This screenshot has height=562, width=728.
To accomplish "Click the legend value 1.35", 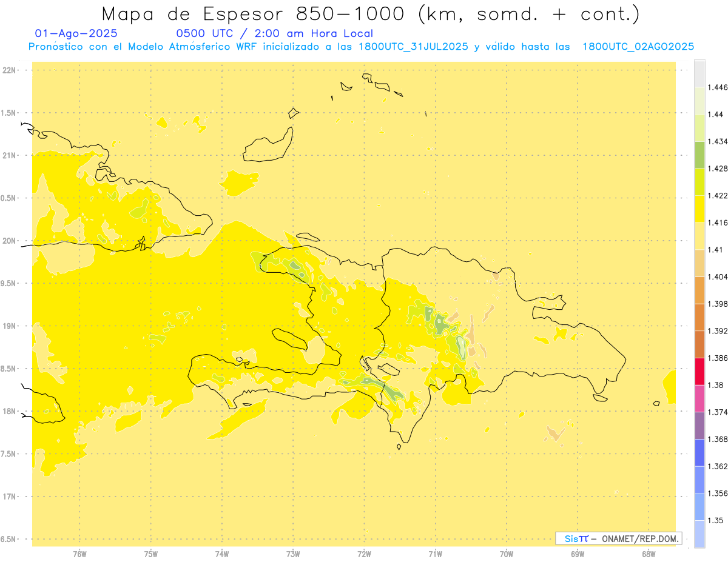I will 716,520.
